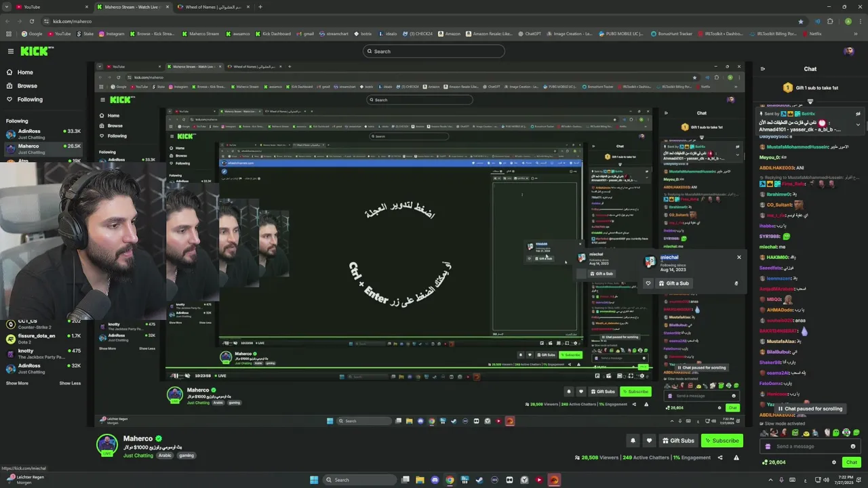Viewport: 868px width, 488px height.
Task: Click the green Chat send button
Action: click(851, 462)
